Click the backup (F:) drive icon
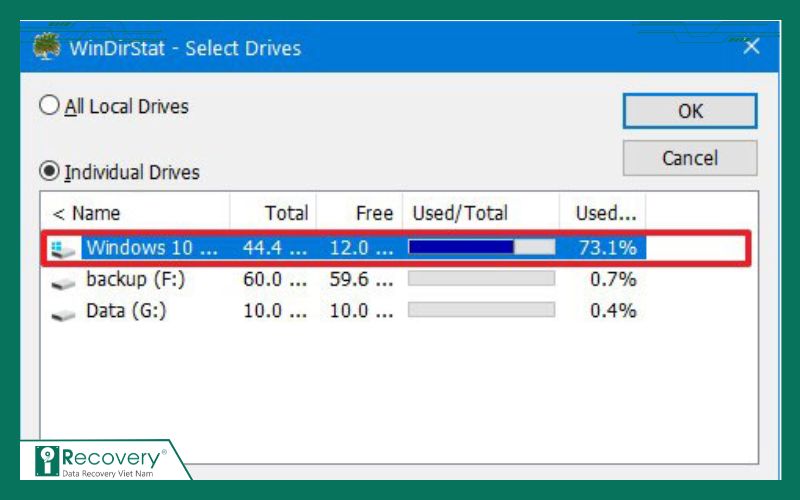Screen dimensions: 800x500 click(64, 280)
